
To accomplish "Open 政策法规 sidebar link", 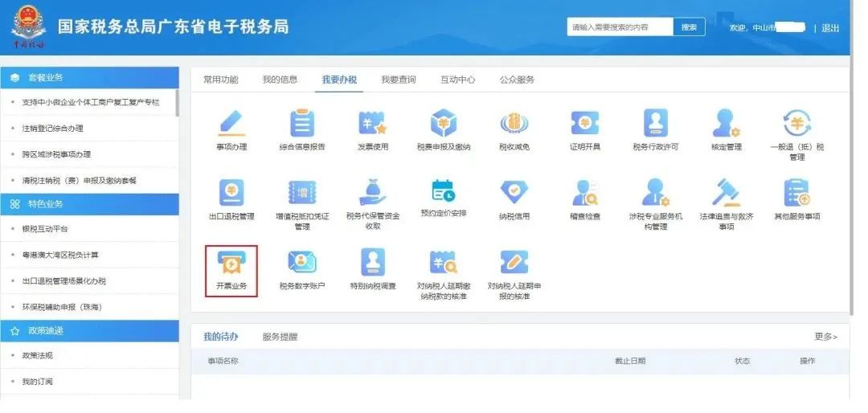I will [38, 355].
